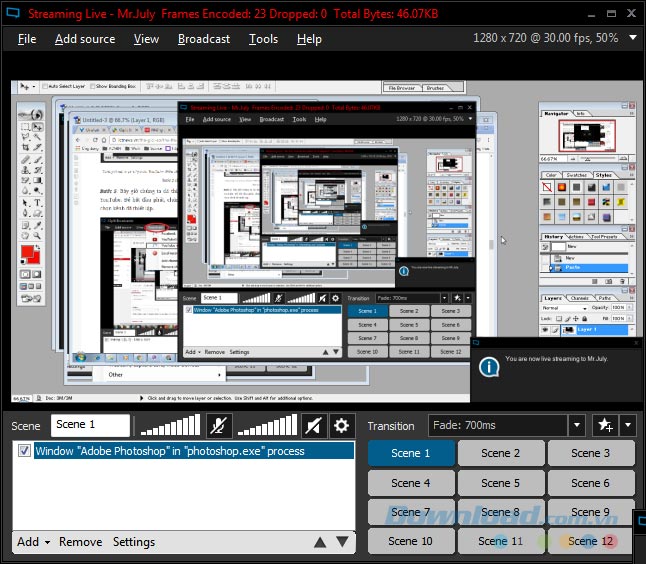This screenshot has height=564, width=646.
Task: Switch to Scene 5 in the main scene grid
Action: (501, 483)
